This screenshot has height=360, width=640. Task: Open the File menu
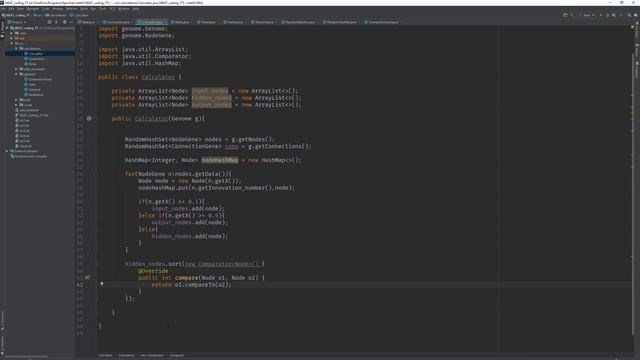3,9
